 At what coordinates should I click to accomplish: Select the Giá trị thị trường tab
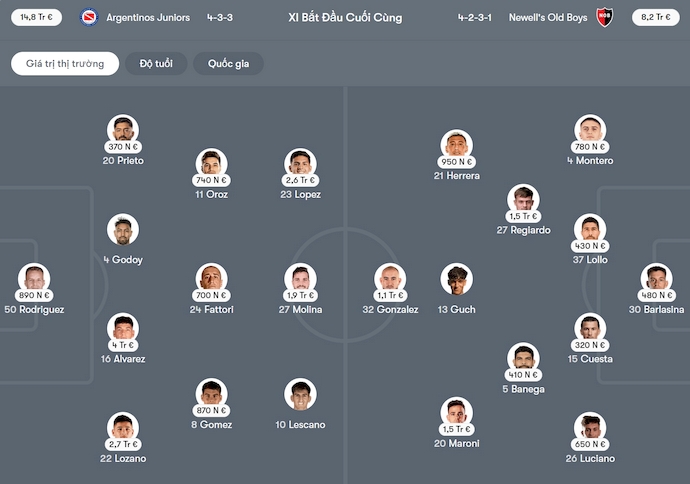65,63
